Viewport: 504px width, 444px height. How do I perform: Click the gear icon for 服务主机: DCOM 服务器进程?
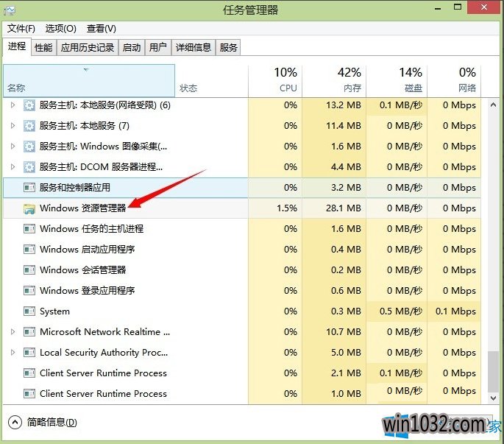[x=29, y=167]
